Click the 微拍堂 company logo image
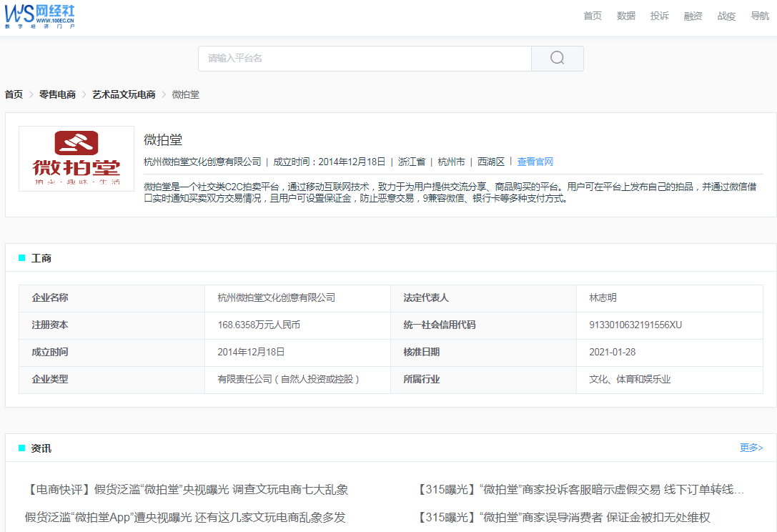Screen dimensions: 777x532 [76, 159]
